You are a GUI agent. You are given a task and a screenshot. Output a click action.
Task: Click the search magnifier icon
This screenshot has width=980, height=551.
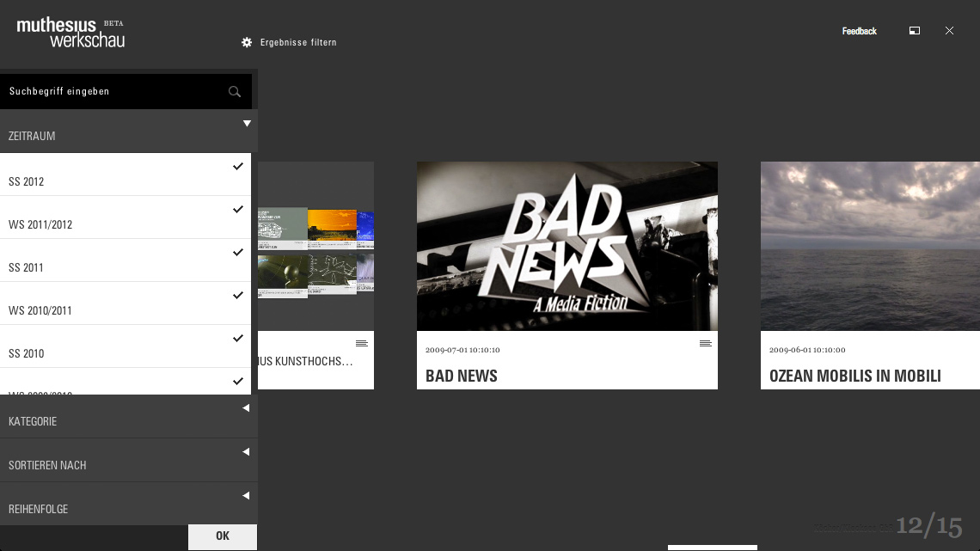pos(235,92)
